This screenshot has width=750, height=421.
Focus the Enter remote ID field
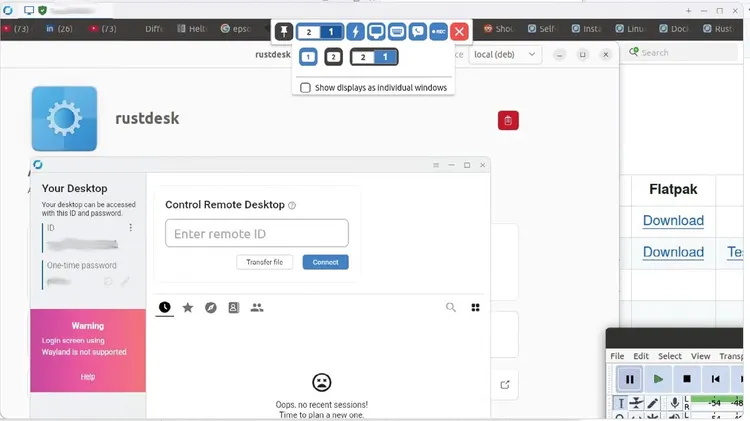tap(257, 233)
